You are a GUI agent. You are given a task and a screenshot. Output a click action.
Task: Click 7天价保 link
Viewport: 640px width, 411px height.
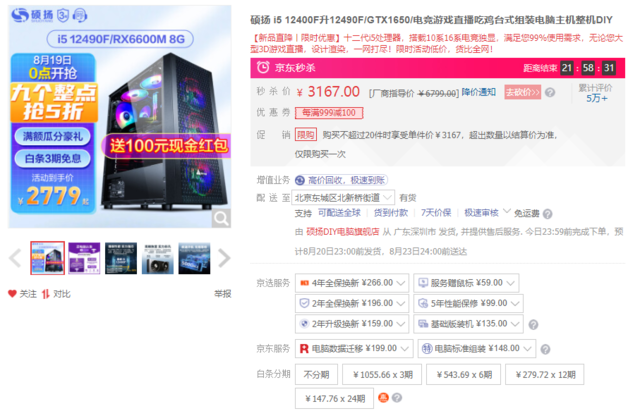(x=436, y=213)
